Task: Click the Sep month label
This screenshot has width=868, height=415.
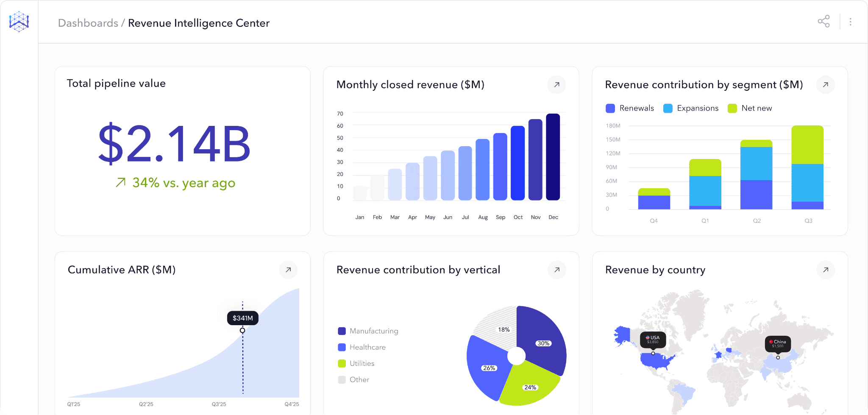Action: 501,217
